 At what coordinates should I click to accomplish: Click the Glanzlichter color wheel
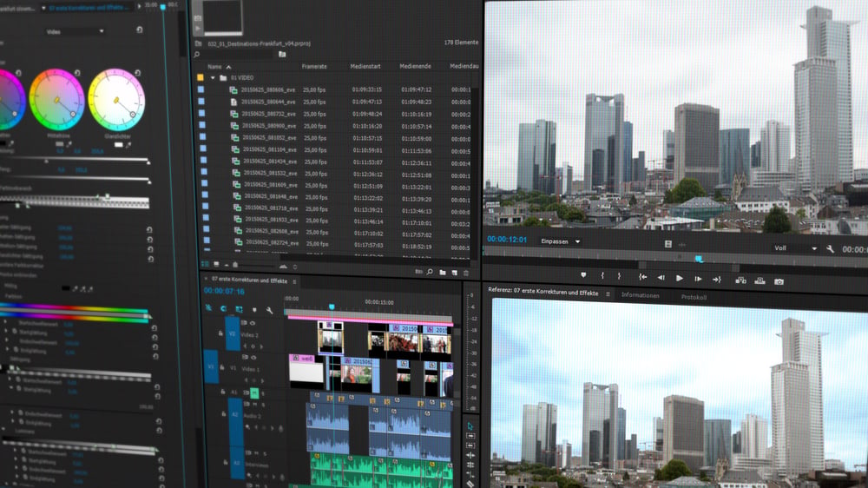[117, 100]
